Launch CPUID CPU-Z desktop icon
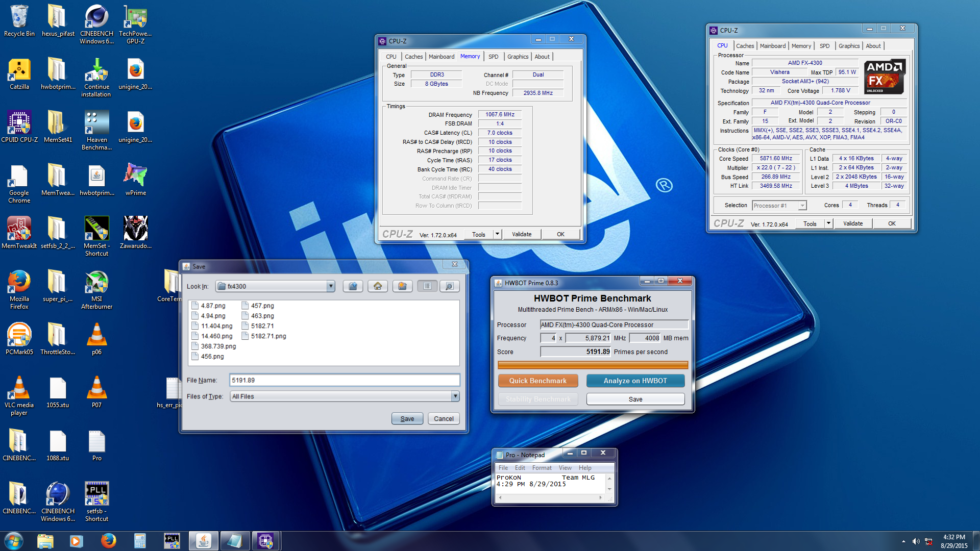This screenshot has height=551, width=980. point(19,127)
